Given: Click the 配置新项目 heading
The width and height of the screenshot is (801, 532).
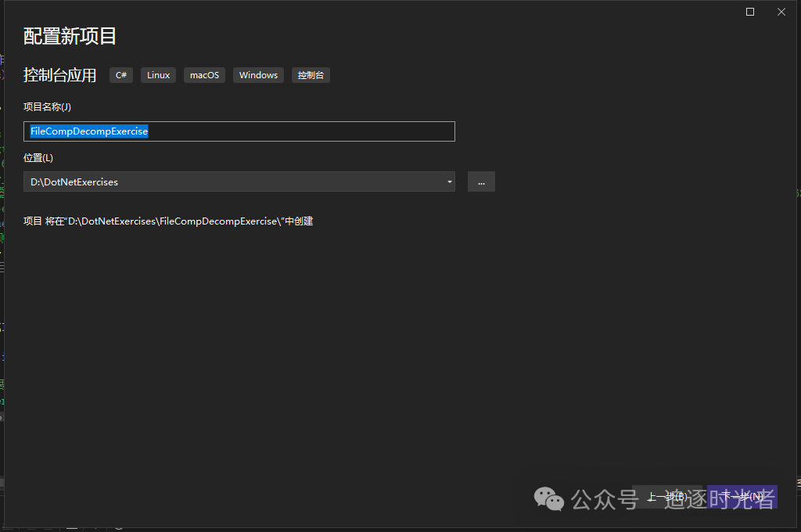Looking at the screenshot, I should coord(70,36).
